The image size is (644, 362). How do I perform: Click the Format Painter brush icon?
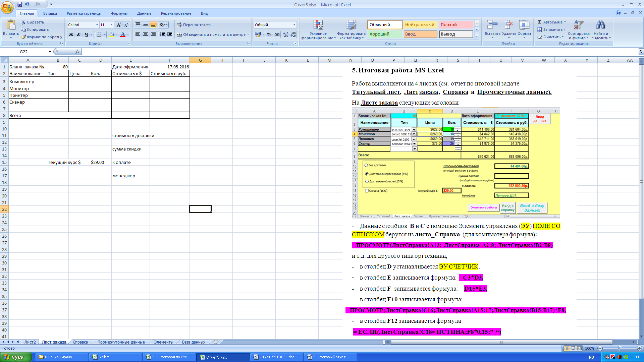23,37
